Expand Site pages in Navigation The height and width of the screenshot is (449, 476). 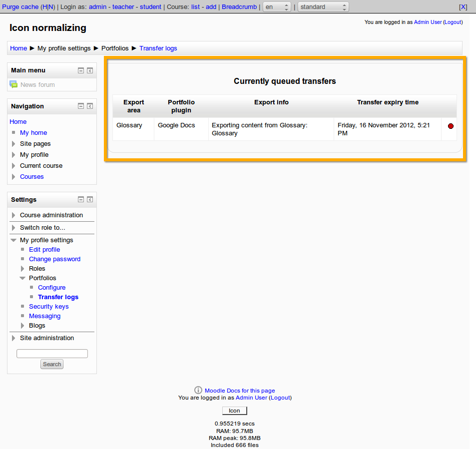13,144
